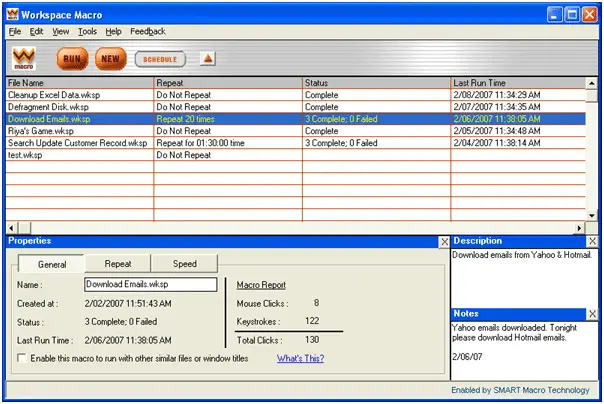Click the orange RUN button

coord(72,59)
